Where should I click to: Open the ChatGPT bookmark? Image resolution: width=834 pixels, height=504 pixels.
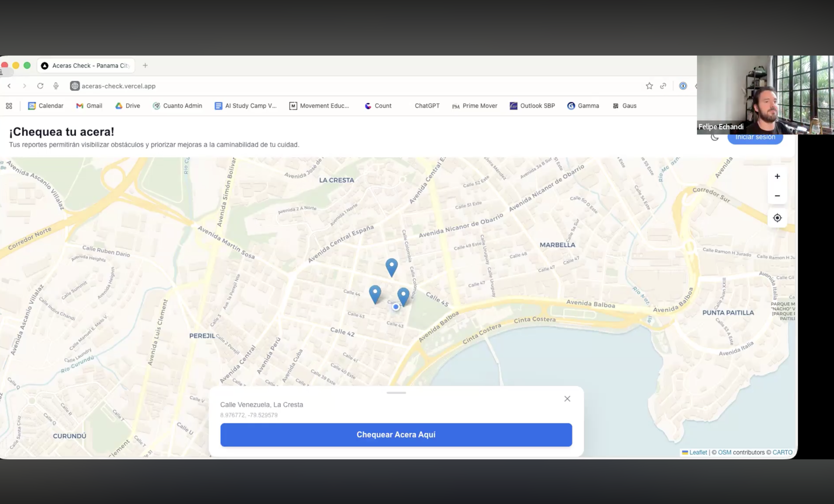click(427, 106)
